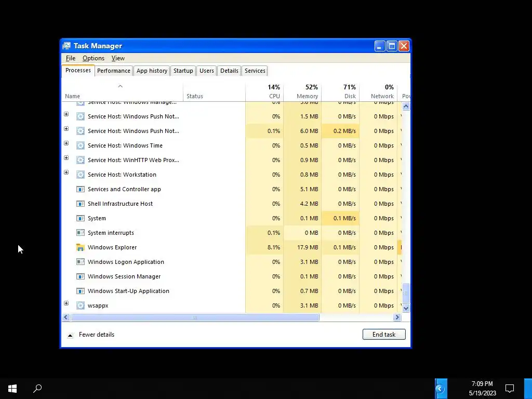Expand the wsappx process group

66,303
